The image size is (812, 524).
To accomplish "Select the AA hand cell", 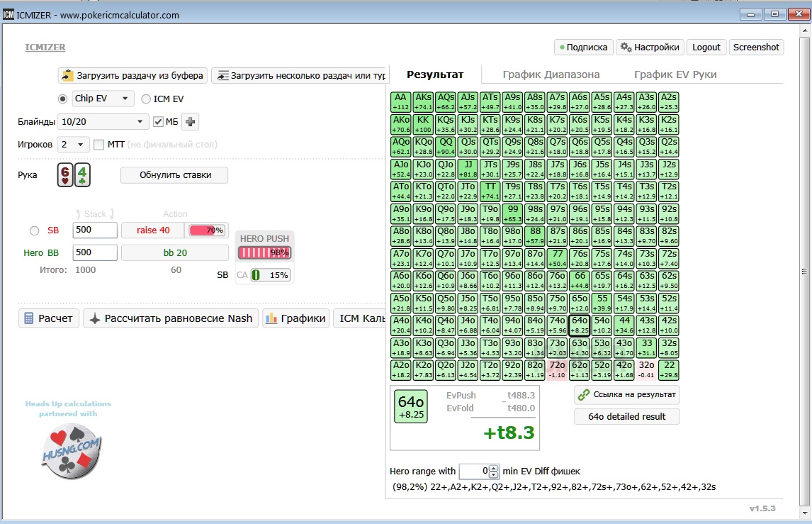I will pos(401,102).
